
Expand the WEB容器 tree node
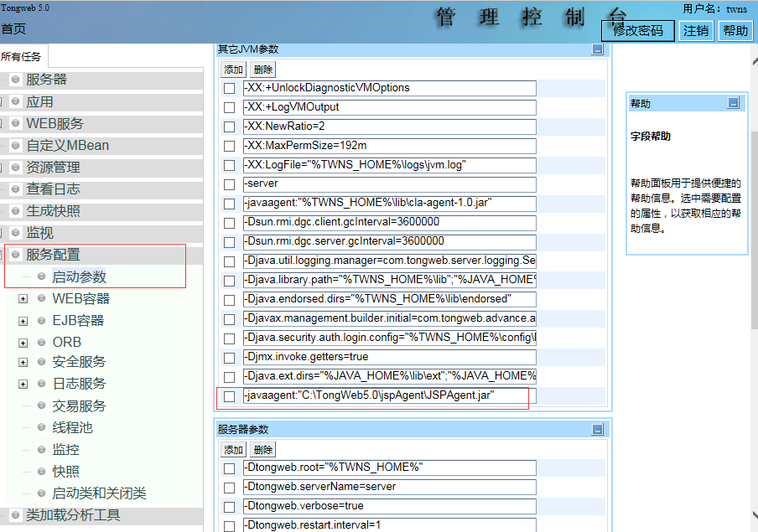(x=23, y=299)
